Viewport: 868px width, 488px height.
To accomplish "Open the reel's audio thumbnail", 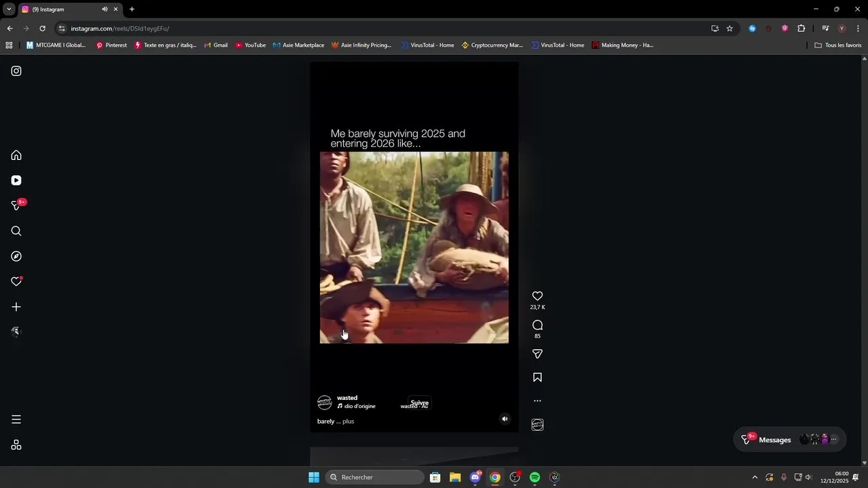I will click(x=537, y=425).
